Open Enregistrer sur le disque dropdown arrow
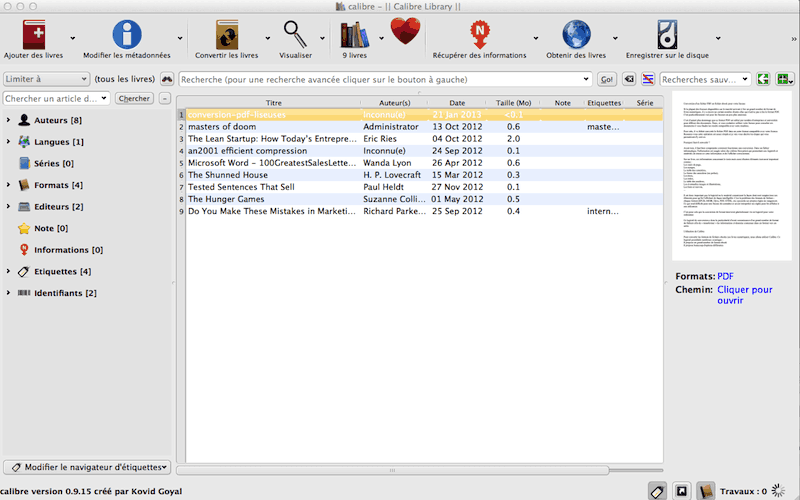 [x=718, y=38]
